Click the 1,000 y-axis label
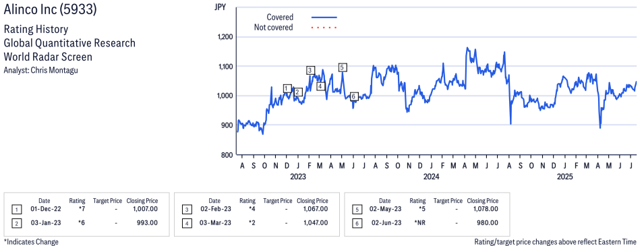 pyautogui.click(x=225, y=96)
